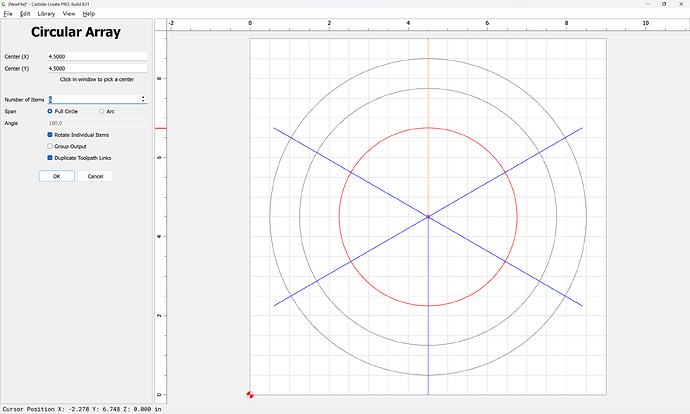The height and width of the screenshot is (414, 690).
Task: Enable the Group Output checkbox
Action: pyautogui.click(x=51, y=146)
